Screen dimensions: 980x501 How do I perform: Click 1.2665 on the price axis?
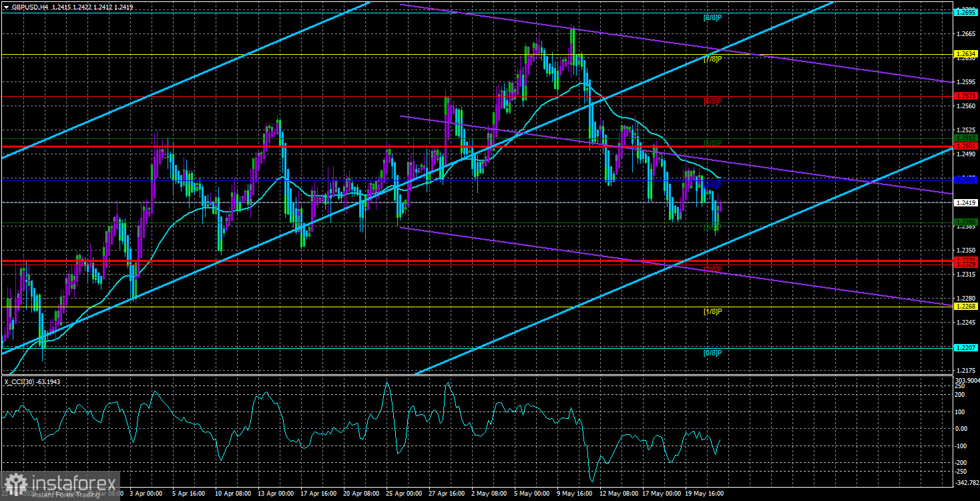pos(967,34)
